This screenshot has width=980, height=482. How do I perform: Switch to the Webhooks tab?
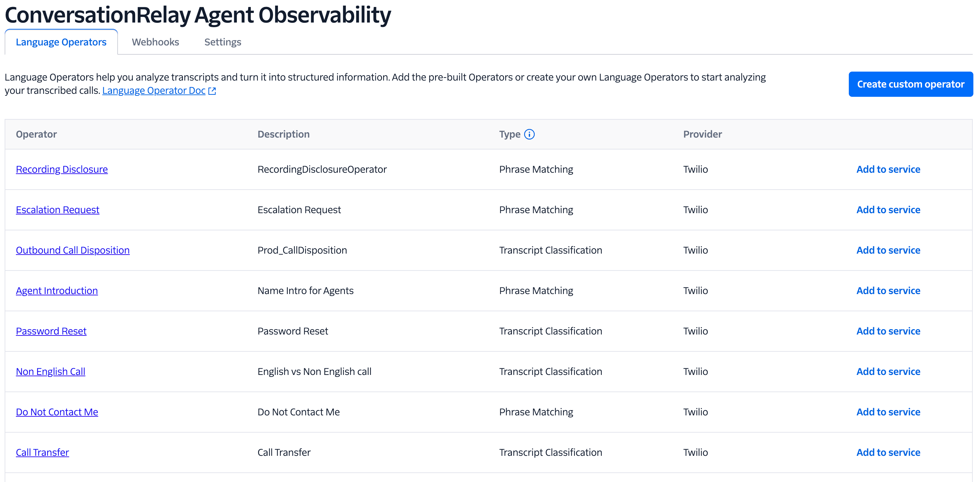click(x=156, y=42)
